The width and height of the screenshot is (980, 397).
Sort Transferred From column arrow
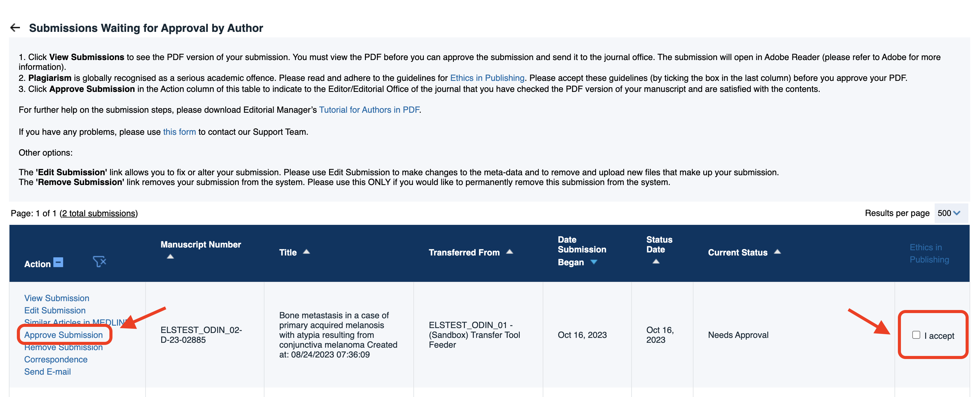[509, 252]
